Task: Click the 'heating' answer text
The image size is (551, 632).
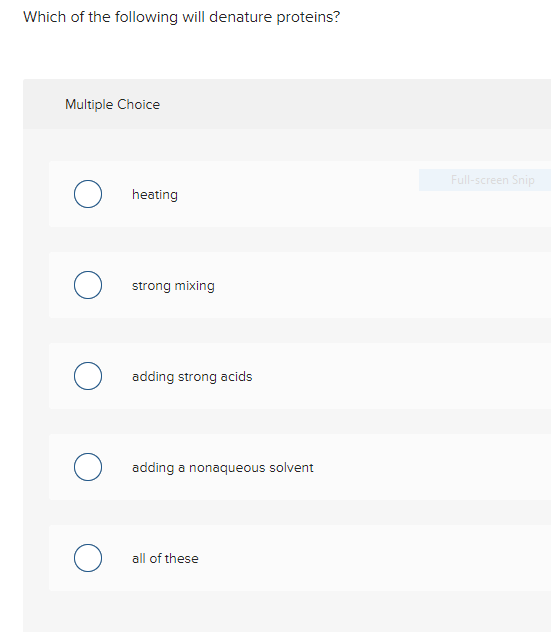Action: tap(155, 195)
